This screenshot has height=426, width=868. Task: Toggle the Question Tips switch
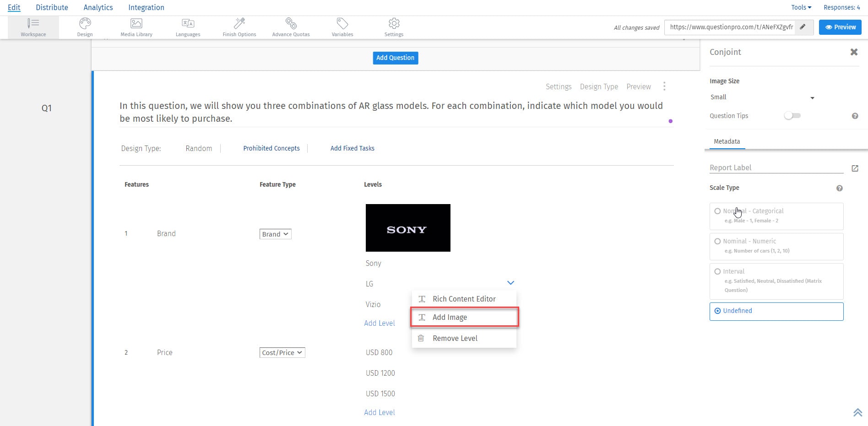(x=792, y=116)
